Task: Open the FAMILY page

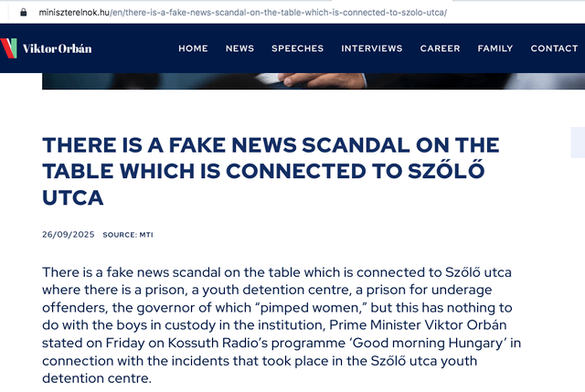Action: click(495, 48)
